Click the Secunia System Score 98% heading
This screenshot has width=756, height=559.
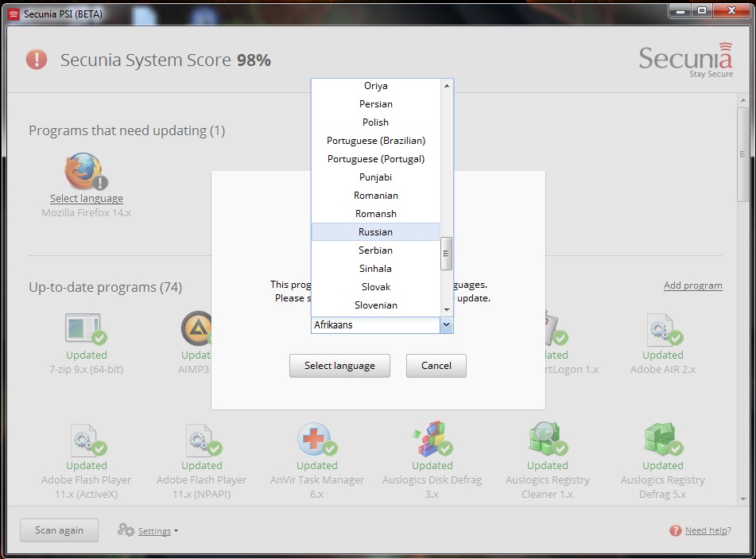(x=165, y=60)
